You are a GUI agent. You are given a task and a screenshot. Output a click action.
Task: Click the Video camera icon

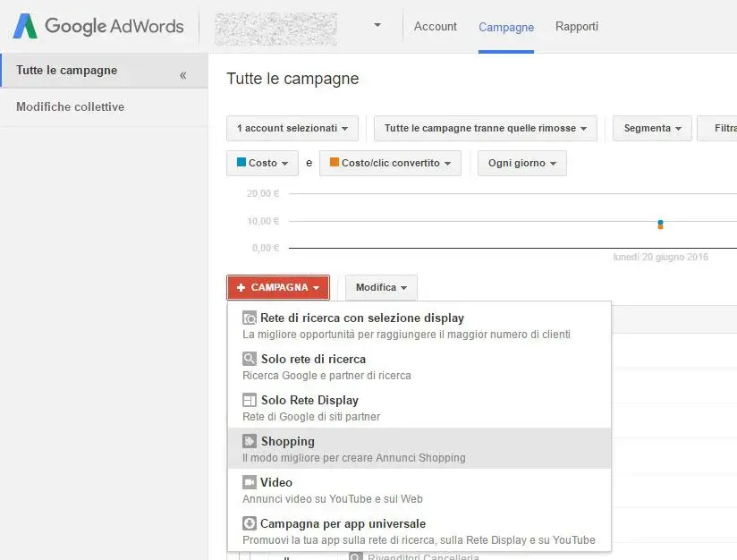250,482
